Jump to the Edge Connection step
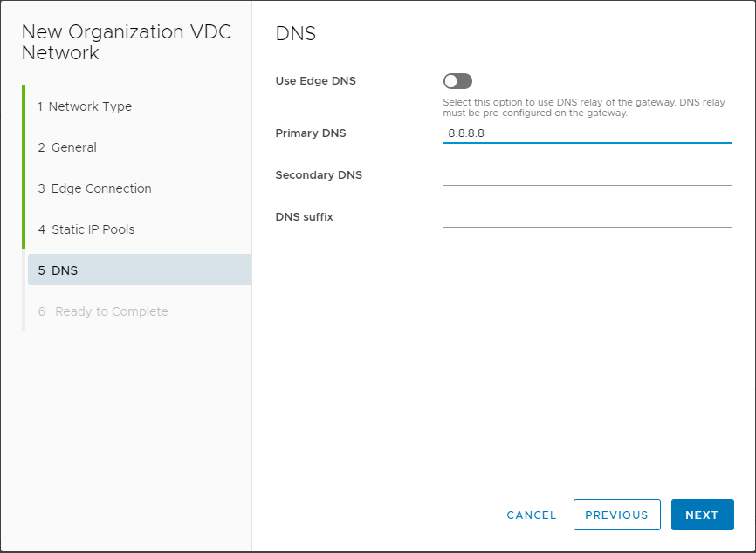Screen dimensions: 756x553 click(x=95, y=188)
